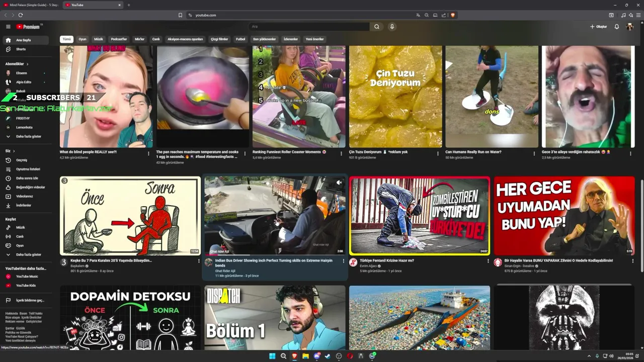Viewport: 644px width, 362px height.
Task: Unmute the hovered Indian Bus Driver preview
Action: [x=339, y=183]
